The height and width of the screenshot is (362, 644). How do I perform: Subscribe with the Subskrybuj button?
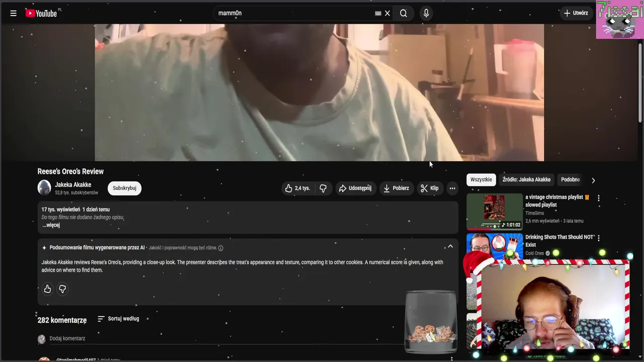pos(124,188)
